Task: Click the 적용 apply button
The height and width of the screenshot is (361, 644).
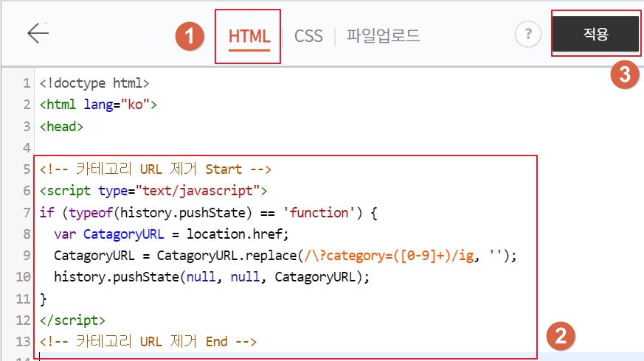Action: (x=595, y=34)
